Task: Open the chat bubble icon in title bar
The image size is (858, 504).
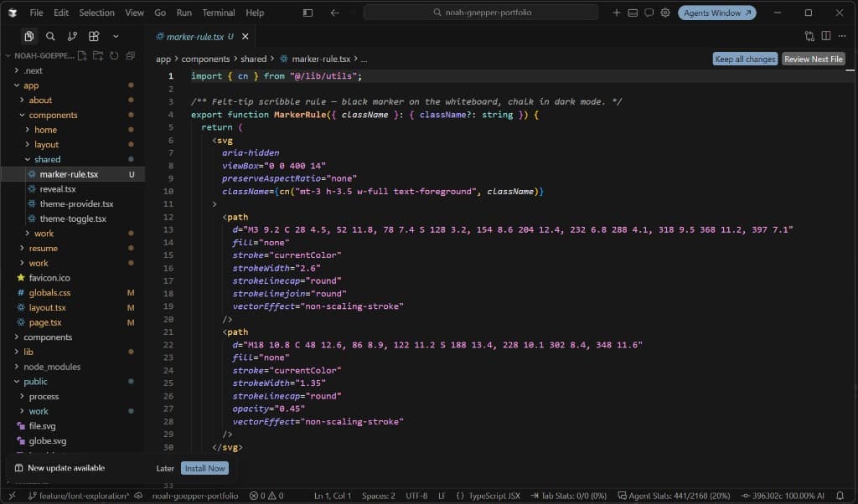Action: pyautogui.click(x=649, y=13)
